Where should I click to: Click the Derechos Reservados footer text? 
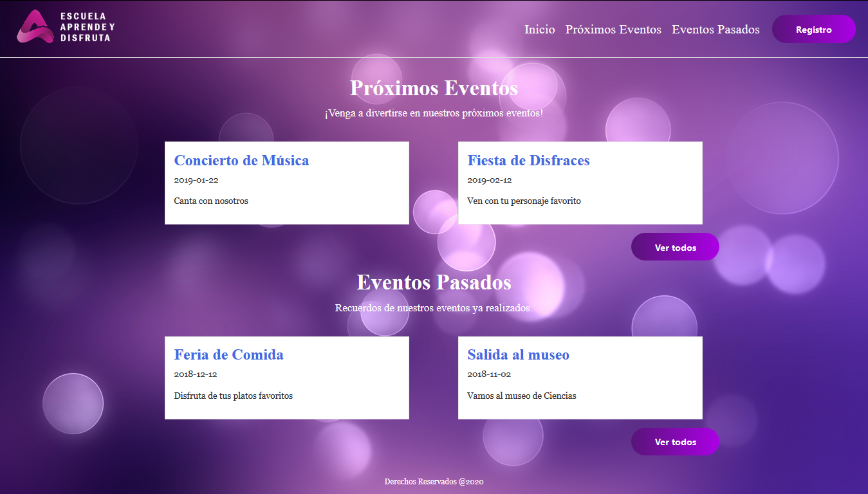(x=434, y=480)
